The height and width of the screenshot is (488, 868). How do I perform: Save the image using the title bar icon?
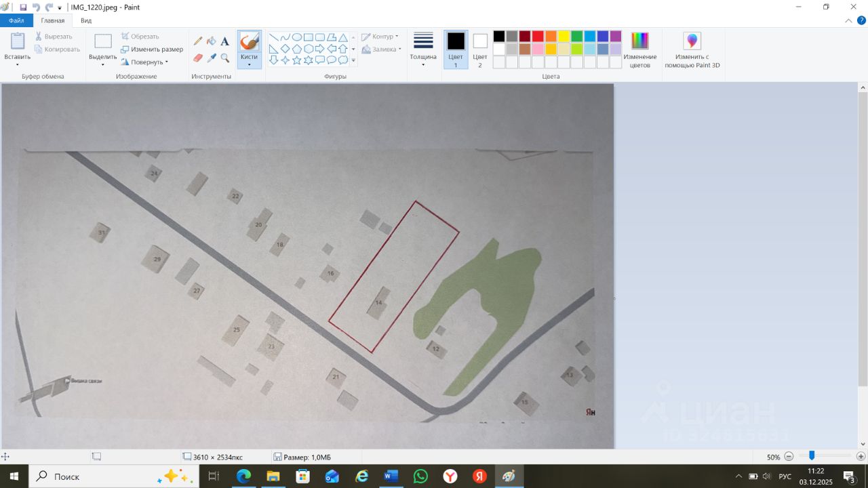click(23, 7)
